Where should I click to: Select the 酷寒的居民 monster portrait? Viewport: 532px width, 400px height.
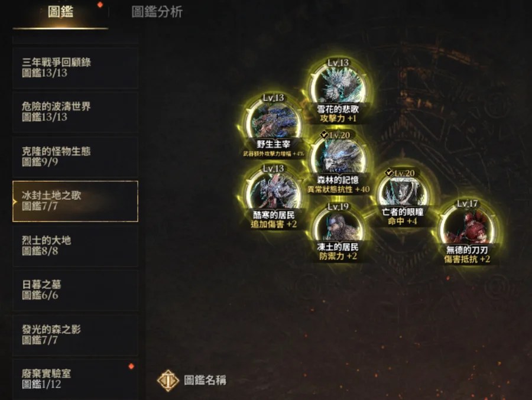(274, 192)
